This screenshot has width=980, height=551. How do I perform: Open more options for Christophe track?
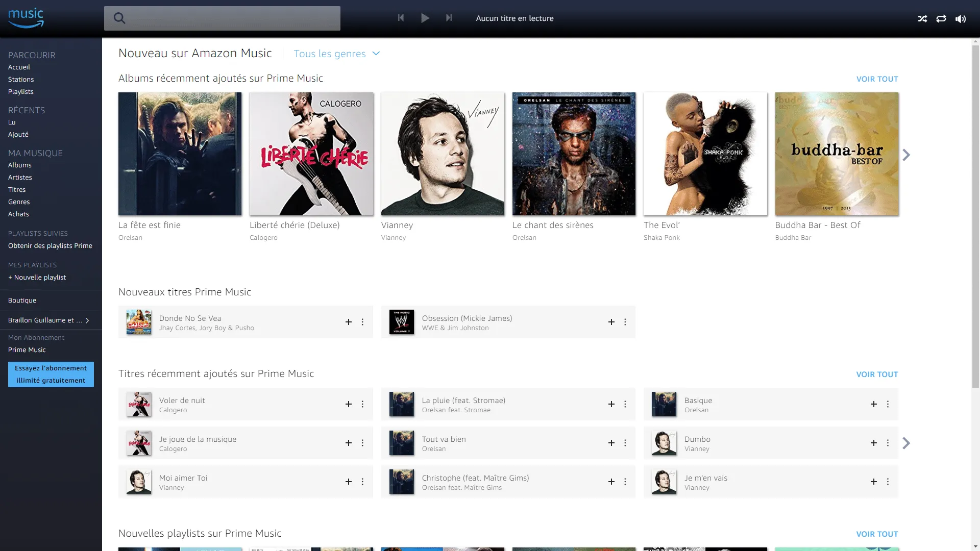point(625,482)
